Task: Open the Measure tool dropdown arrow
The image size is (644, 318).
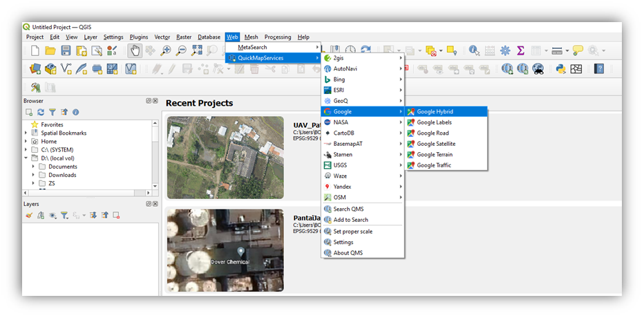Action: 567,51
